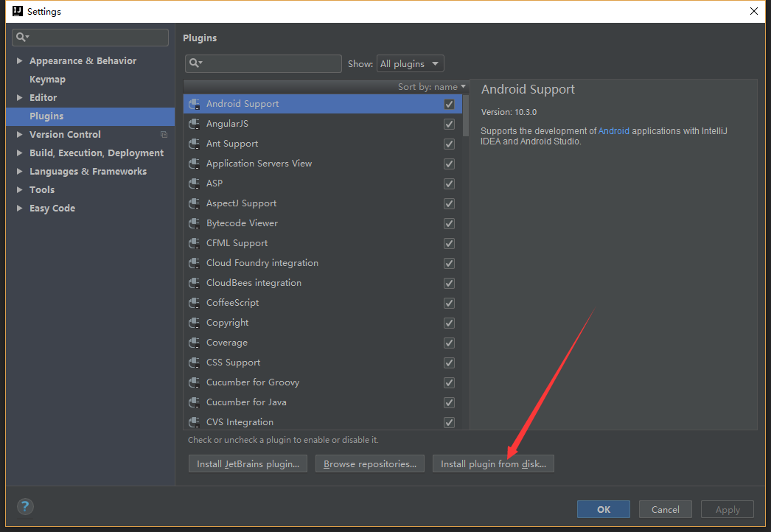Screen dimensions: 771x532
Task: Disable the CVS Integration checkbox
Action: pos(449,422)
